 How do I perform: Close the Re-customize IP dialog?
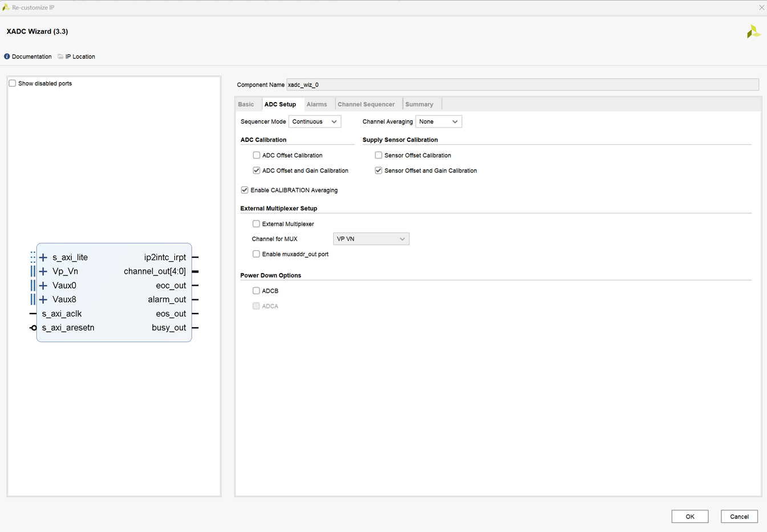click(x=761, y=7)
